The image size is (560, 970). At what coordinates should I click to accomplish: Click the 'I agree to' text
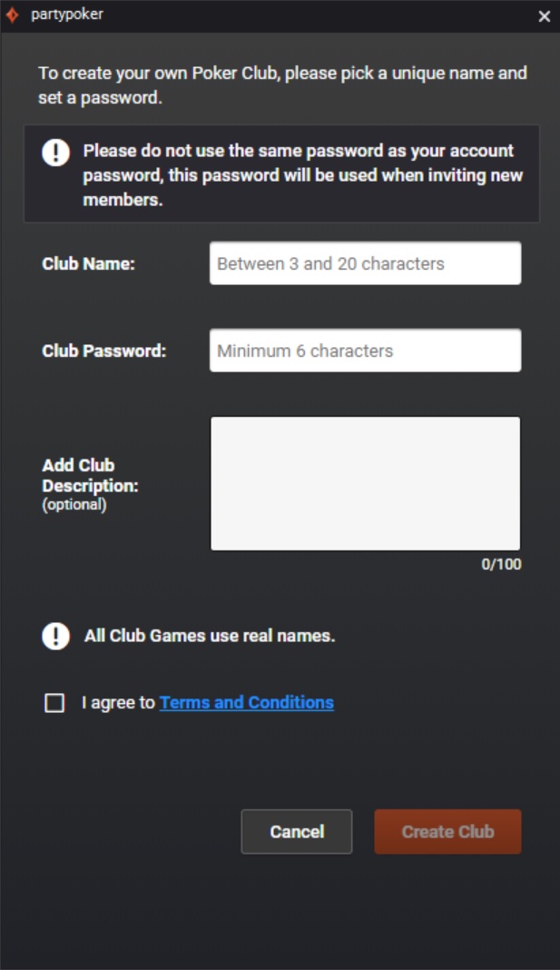tap(118, 702)
